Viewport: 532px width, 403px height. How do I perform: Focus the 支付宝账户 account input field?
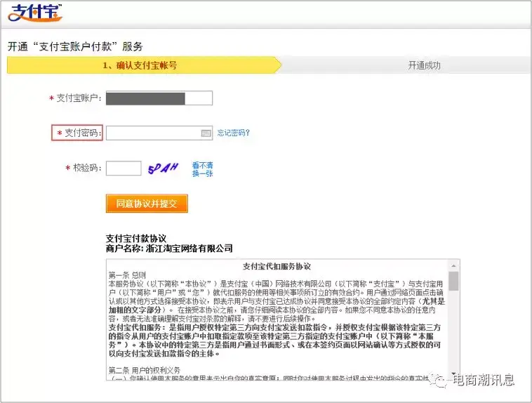coord(159,98)
